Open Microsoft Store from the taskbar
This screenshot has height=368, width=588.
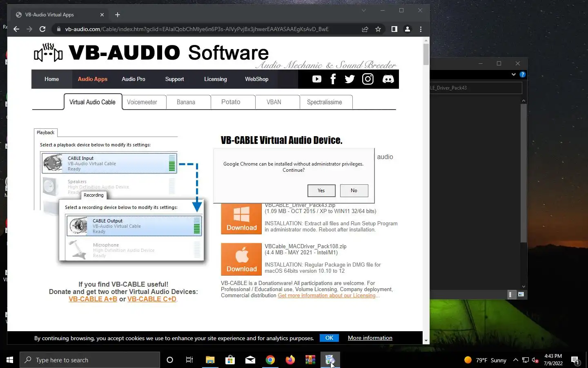point(230,360)
